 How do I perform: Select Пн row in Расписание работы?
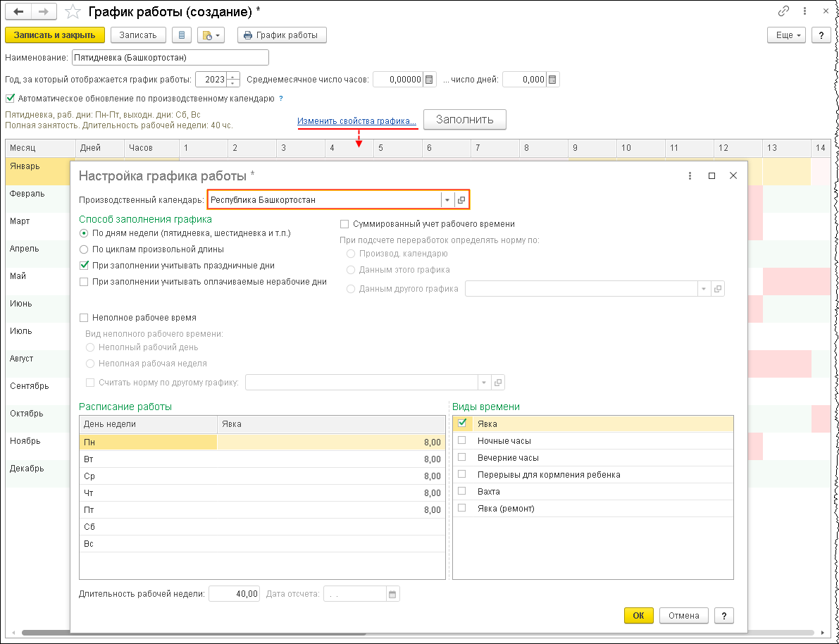pos(262,442)
